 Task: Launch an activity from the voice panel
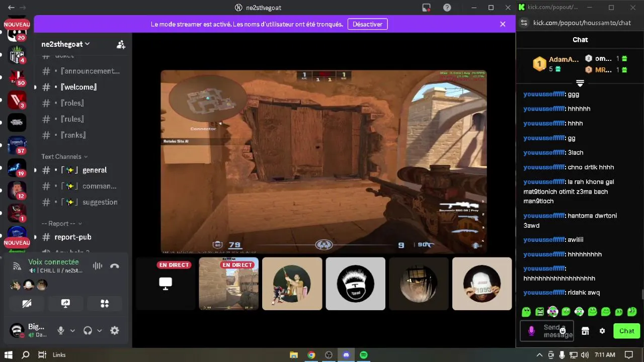pyautogui.click(x=105, y=304)
